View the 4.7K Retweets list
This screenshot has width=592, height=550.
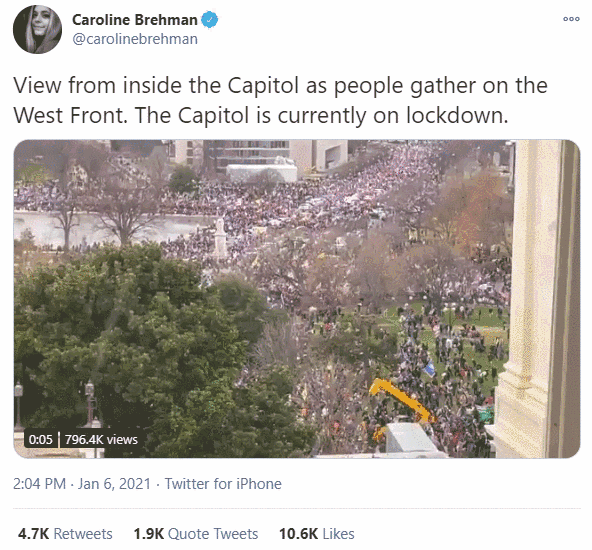pyautogui.click(x=65, y=534)
